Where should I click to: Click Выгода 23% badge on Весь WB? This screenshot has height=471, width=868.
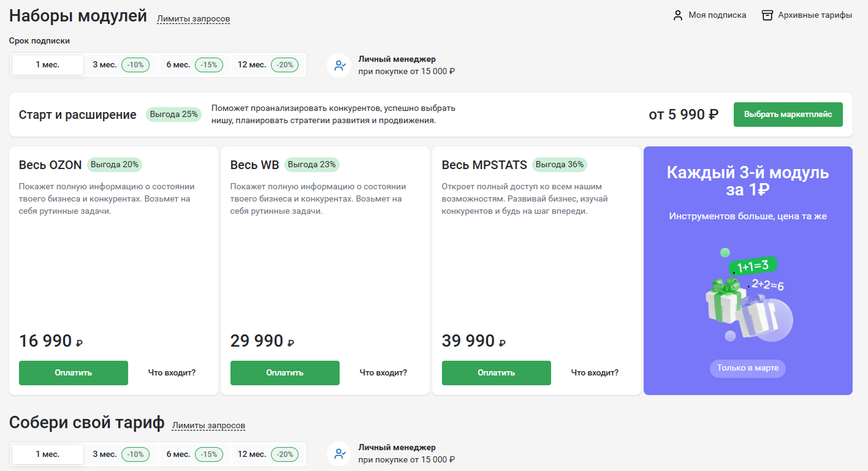coord(312,165)
